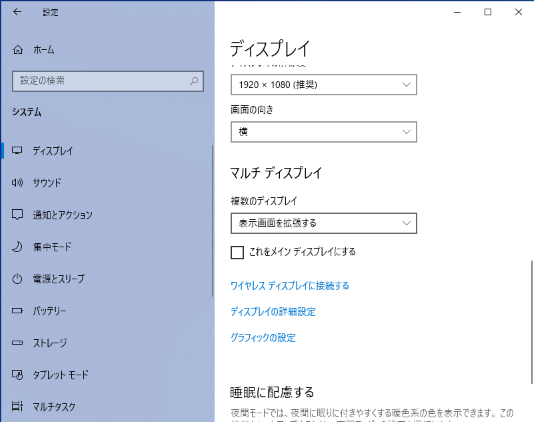Screen dimensions: 534x422
Task: Open タブレット モード sidebar menu label
Action: 61,375
